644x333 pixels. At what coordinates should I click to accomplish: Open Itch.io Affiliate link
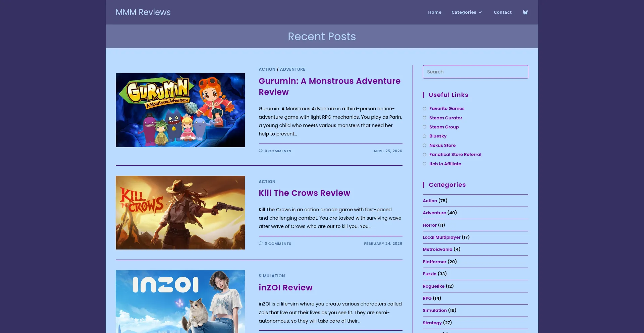click(x=445, y=164)
